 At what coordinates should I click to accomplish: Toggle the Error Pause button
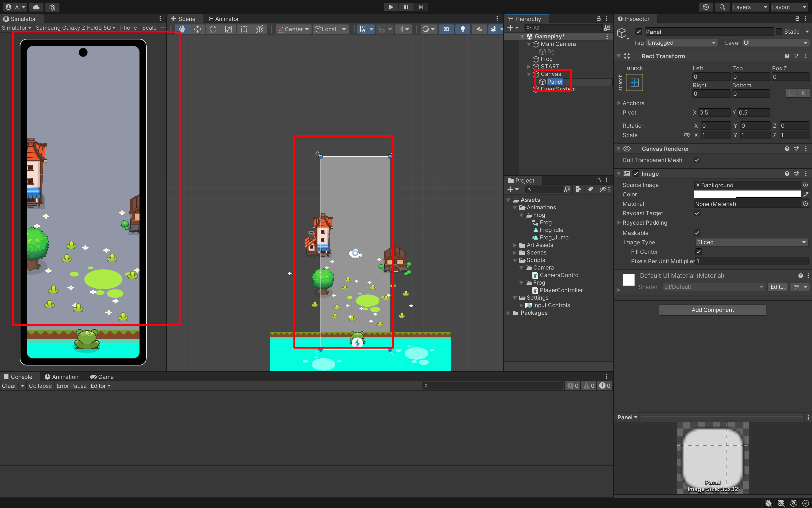71,386
